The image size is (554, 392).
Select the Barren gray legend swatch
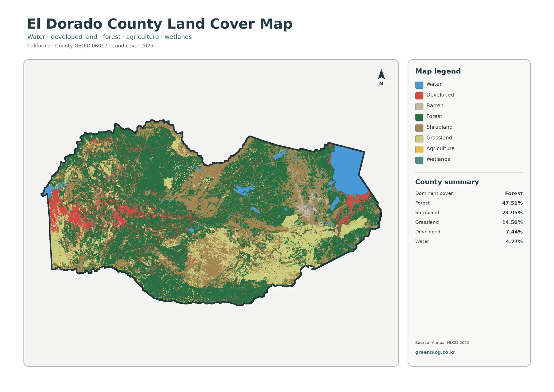[419, 107]
